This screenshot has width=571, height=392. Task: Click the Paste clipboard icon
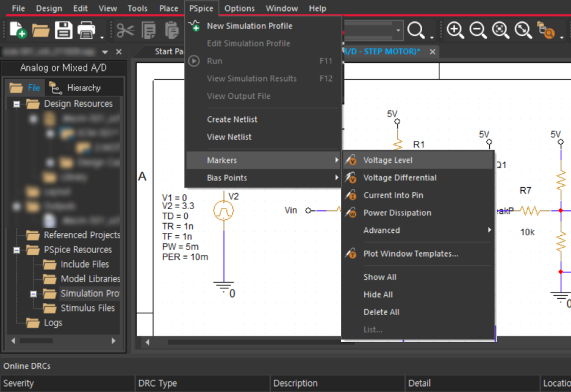[171, 30]
